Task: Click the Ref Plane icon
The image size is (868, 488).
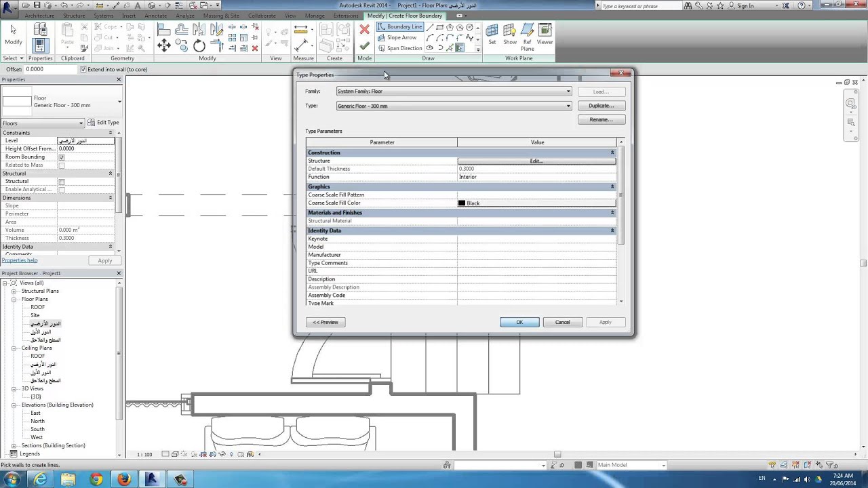Action: pos(527,37)
